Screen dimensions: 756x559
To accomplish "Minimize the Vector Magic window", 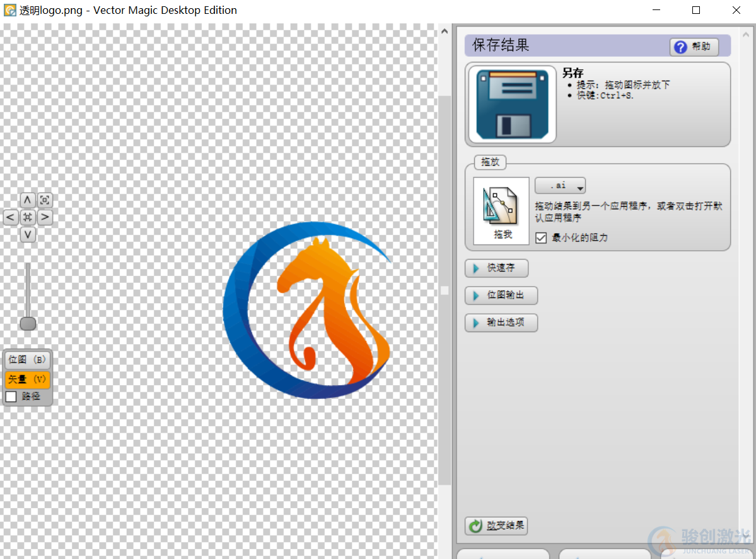I will click(x=656, y=10).
